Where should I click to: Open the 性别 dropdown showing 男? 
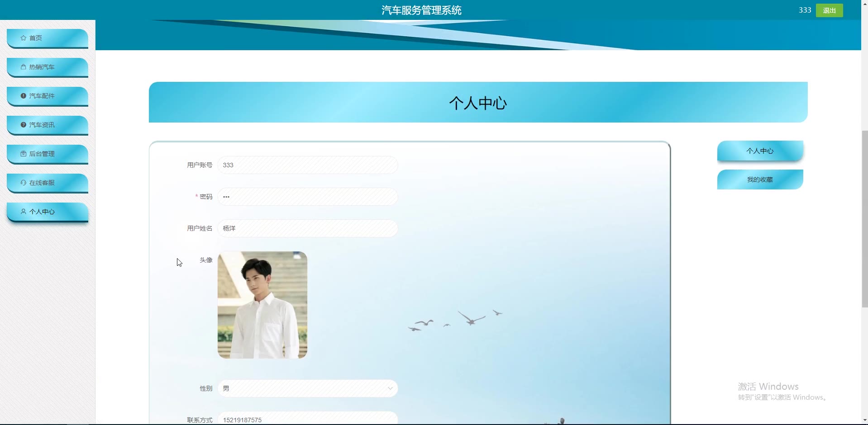coord(308,388)
